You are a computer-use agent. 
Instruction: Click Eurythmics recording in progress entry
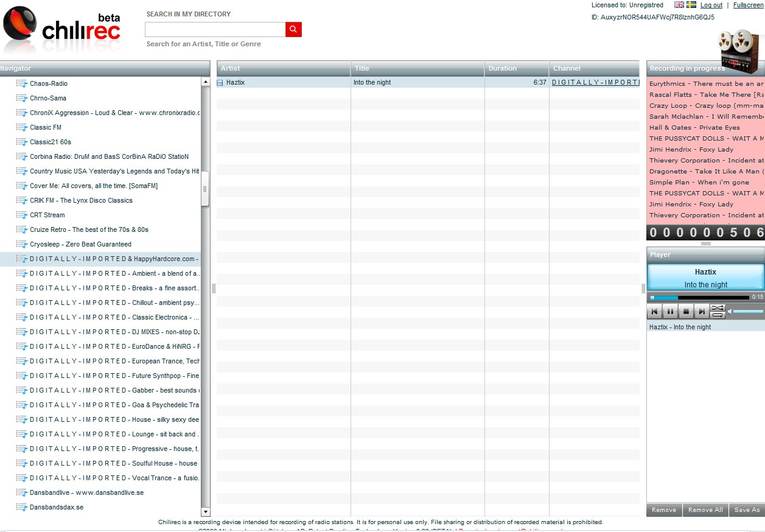(706, 83)
